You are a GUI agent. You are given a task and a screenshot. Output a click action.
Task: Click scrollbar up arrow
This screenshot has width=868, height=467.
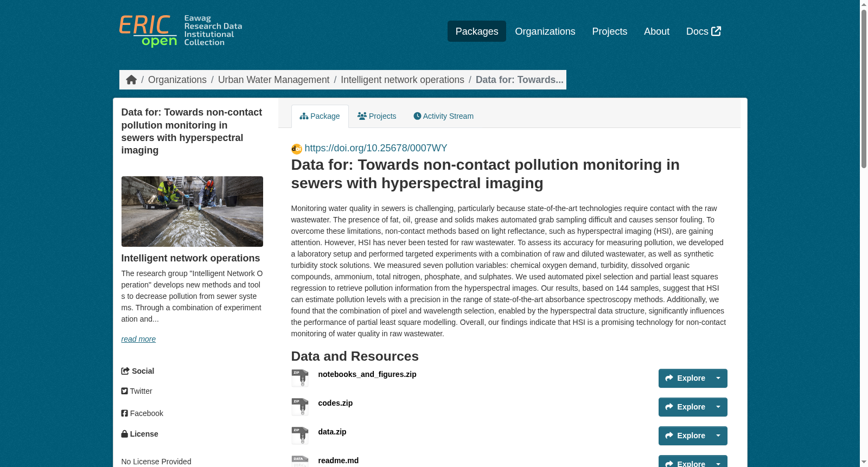[x=864, y=4]
